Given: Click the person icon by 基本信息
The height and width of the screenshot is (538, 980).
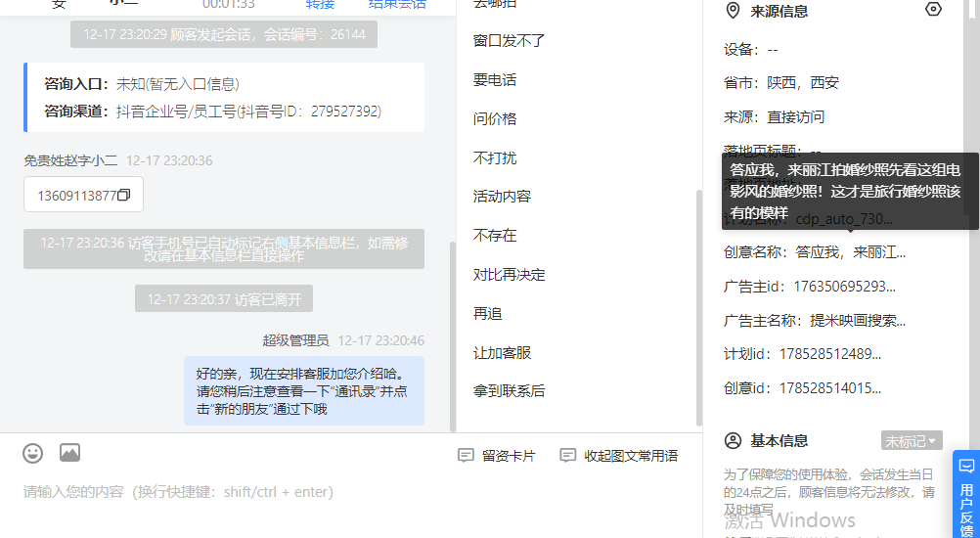Looking at the screenshot, I should (x=733, y=440).
